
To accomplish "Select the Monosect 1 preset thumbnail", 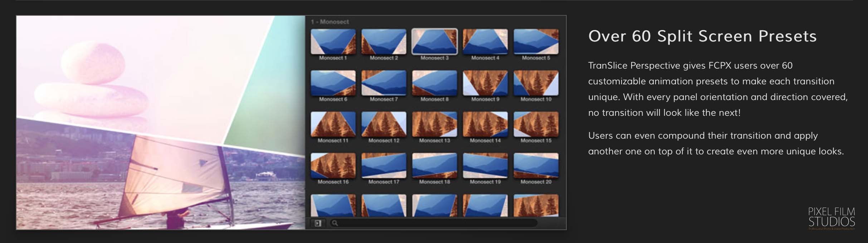I will pyautogui.click(x=333, y=42).
